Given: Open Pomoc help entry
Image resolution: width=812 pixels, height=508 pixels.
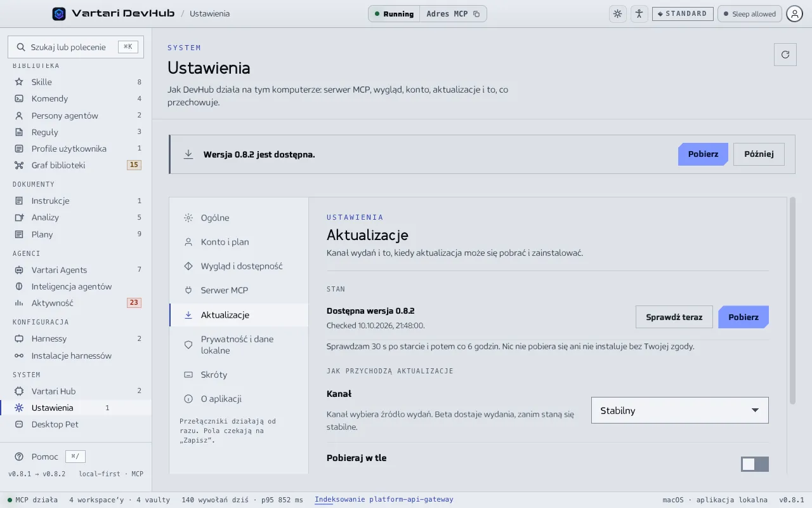Looking at the screenshot, I should pos(44,457).
